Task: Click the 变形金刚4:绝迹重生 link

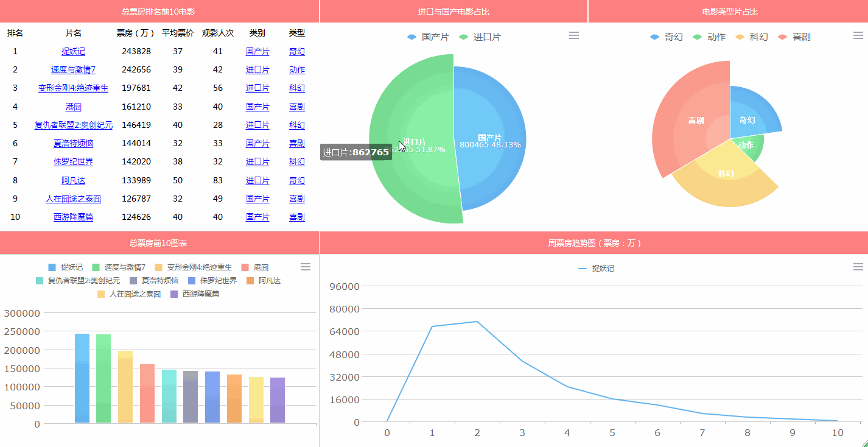Action: click(73, 88)
